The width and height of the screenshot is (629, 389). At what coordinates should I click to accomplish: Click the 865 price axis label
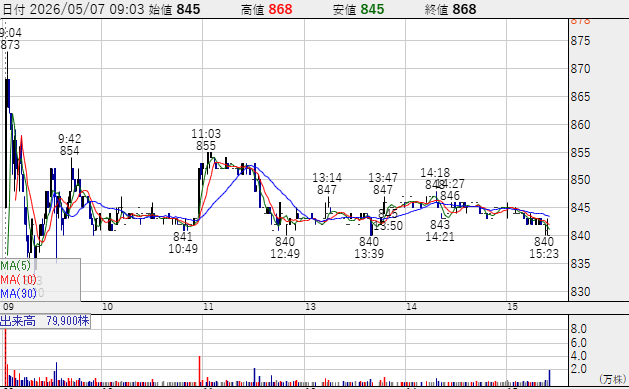click(580, 97)
